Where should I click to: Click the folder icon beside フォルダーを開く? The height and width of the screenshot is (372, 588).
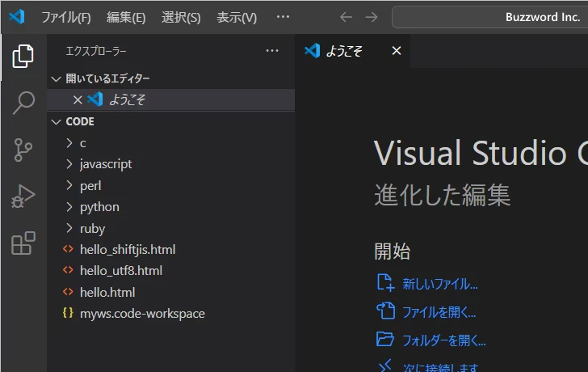click(x=385, y=339)
